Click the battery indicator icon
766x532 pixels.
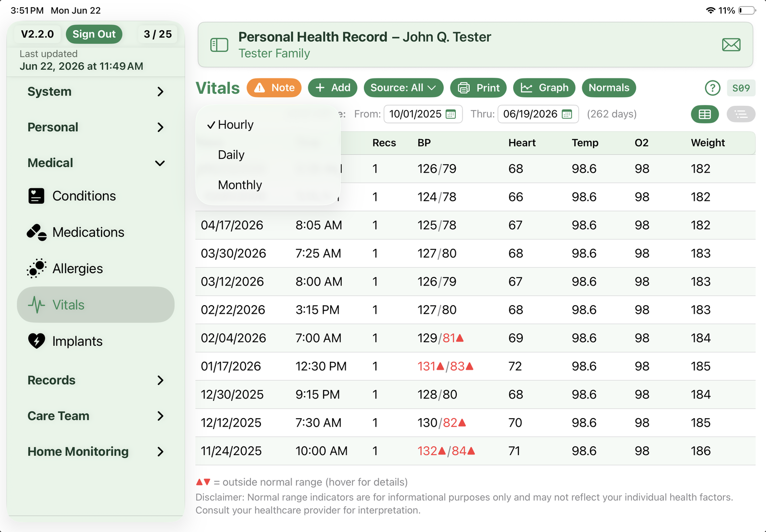pyautogui.click(x=747, y=11)
